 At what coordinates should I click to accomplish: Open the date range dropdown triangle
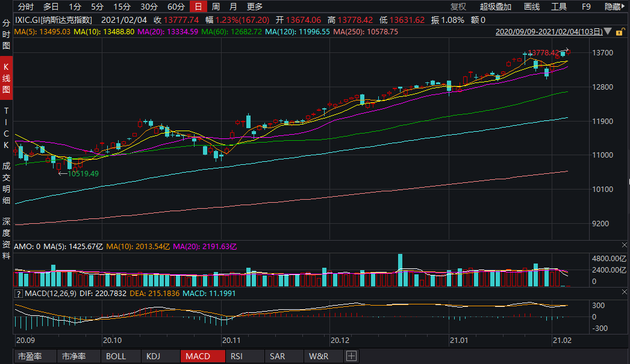tap(608, 31)
